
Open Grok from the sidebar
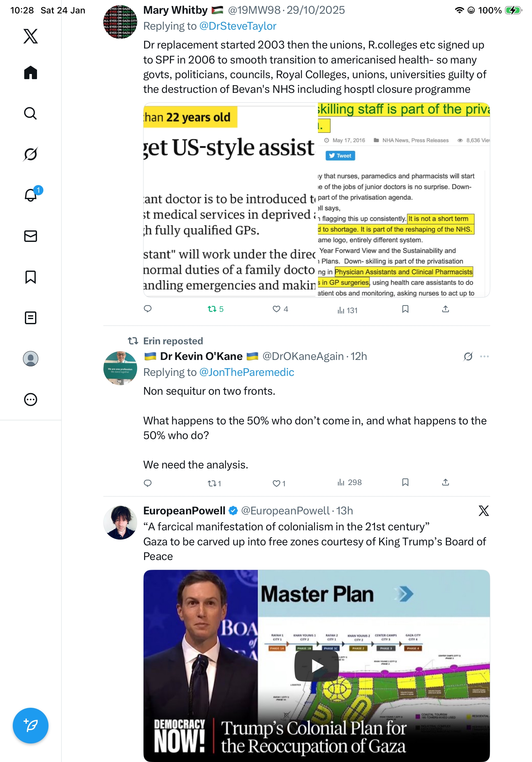click(31, 154)
